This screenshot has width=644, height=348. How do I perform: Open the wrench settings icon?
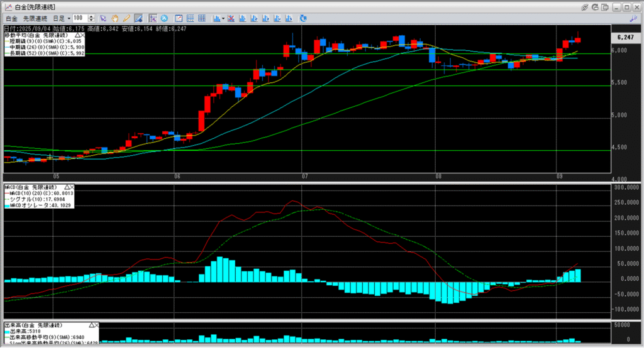[x=633, y=18]
